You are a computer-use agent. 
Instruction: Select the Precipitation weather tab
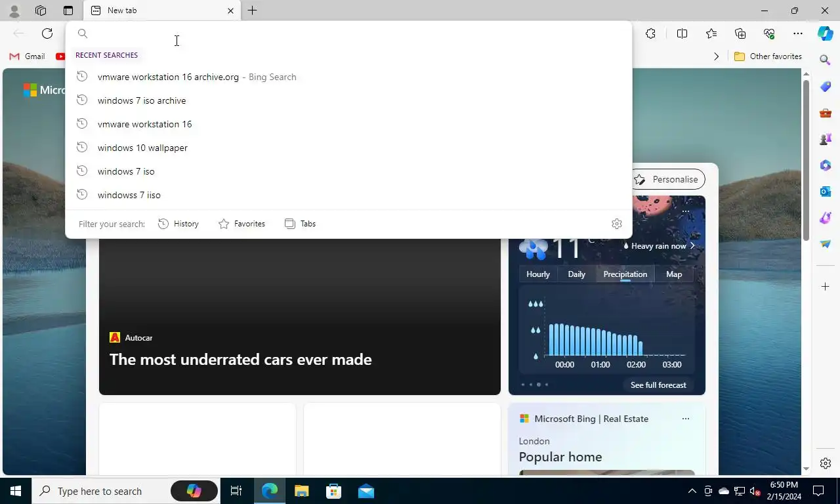625,274
